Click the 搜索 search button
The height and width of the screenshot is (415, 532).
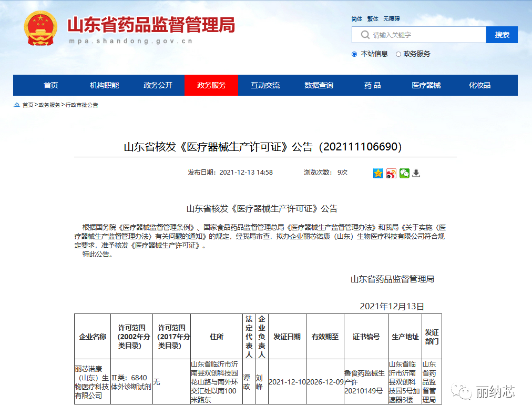tap(502, 35)
